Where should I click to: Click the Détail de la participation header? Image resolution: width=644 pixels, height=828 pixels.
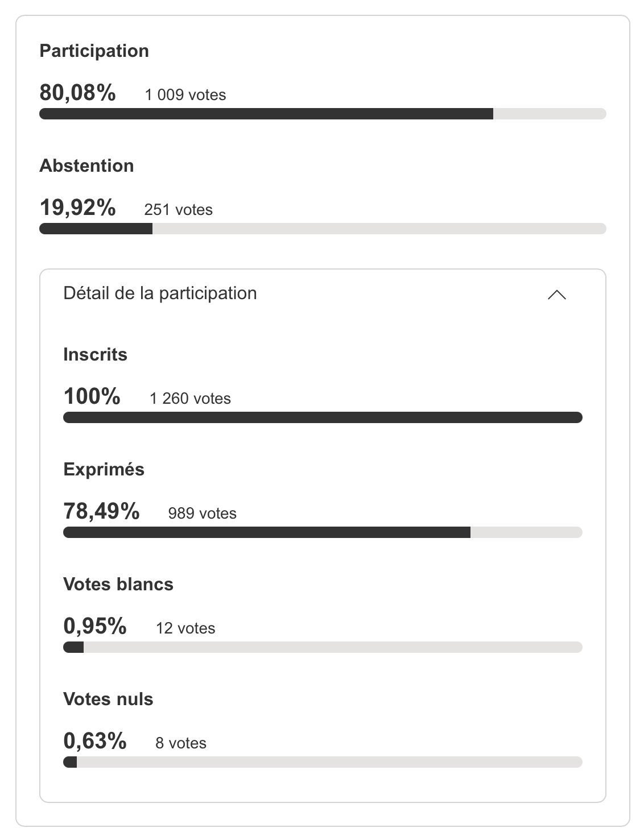pos(323,293)
